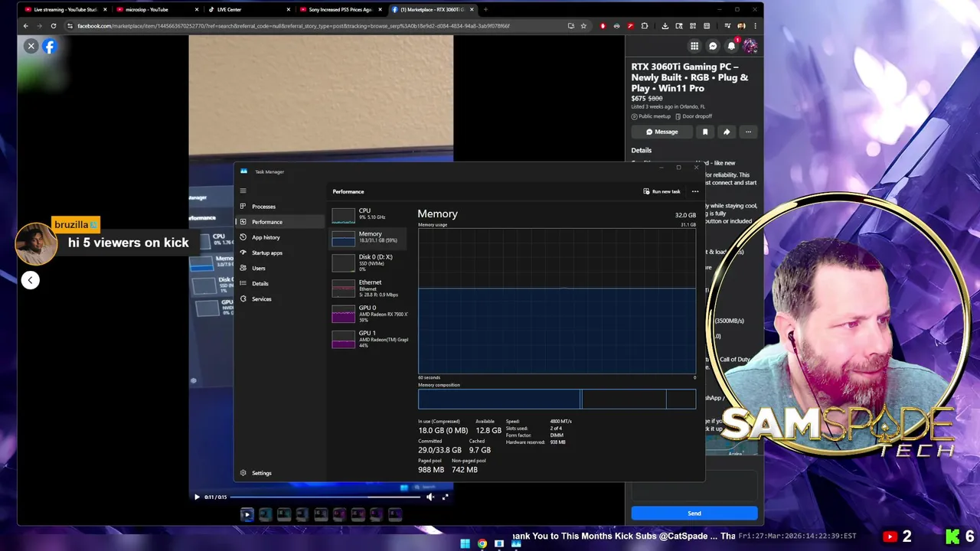Image resolution: width=980 pixels, height=551 pixels.
Task: Open listing more options ellipsis
Action: [748, 132]
